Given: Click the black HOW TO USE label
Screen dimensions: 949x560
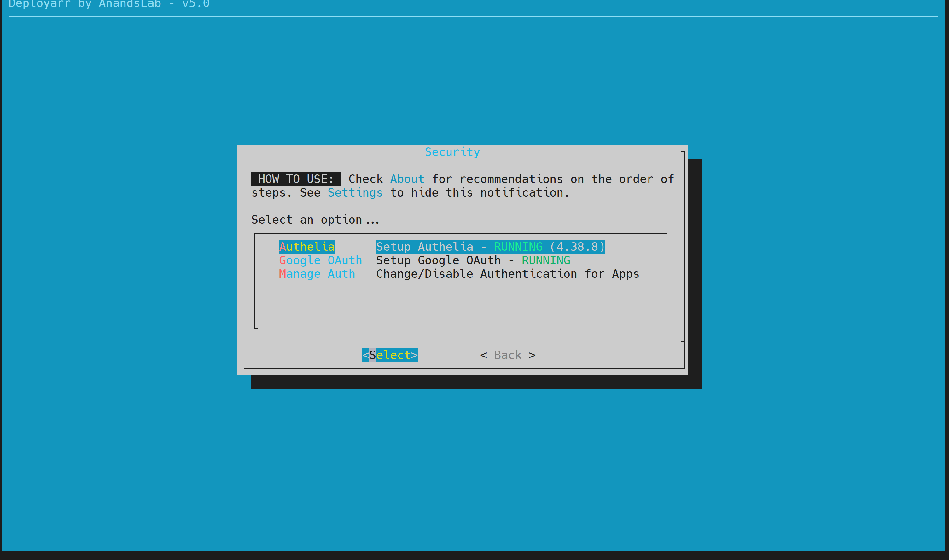Looking at the screenshot, I should point(296,179).
